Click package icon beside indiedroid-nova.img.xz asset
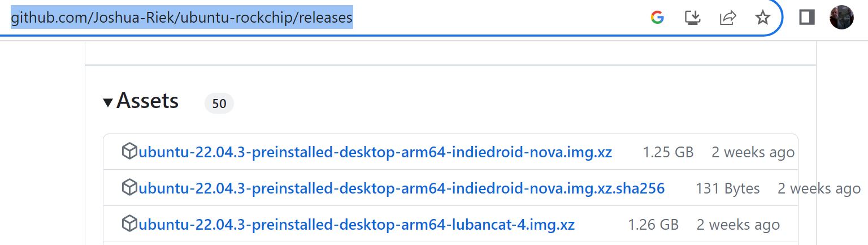 pyautogui.click(x=129, y=152)
